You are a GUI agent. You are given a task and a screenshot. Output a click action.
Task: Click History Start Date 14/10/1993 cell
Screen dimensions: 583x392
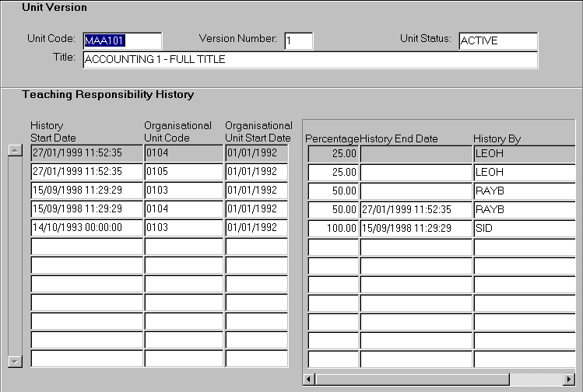[x=86, y=228]
